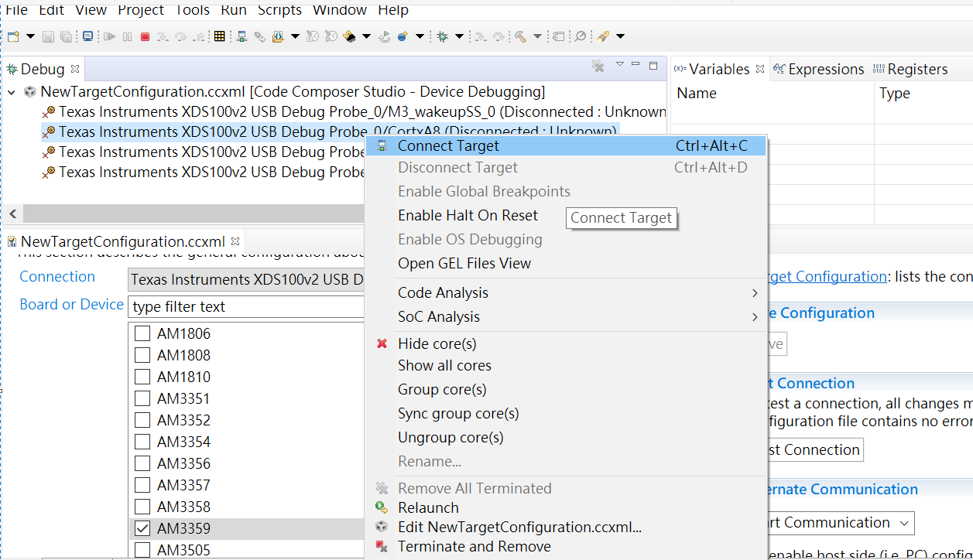Screen dimensions: 973x560
Task: Open the Edit menu
Action: [x=52, y=10]
